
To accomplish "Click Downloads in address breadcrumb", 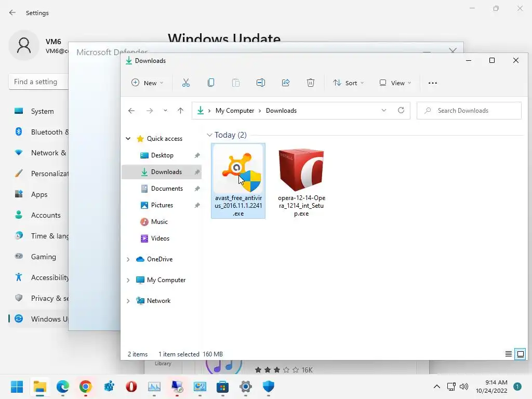I will [281, 111].
